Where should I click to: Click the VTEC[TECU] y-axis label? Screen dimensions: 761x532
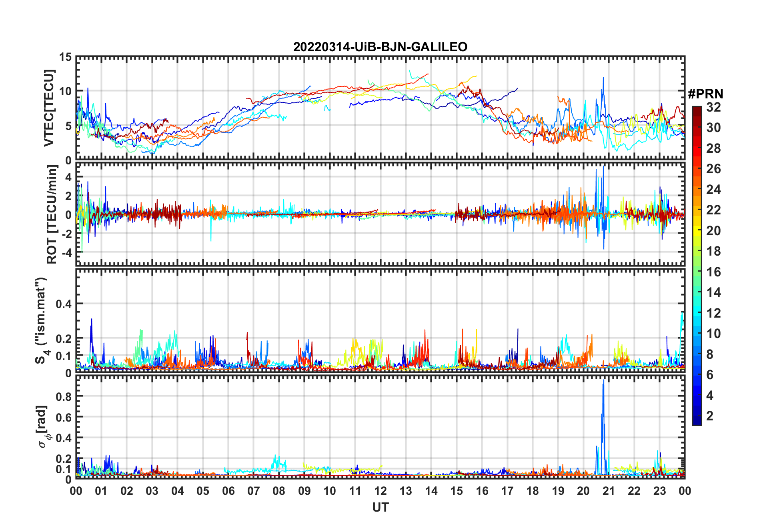point(49,108)
